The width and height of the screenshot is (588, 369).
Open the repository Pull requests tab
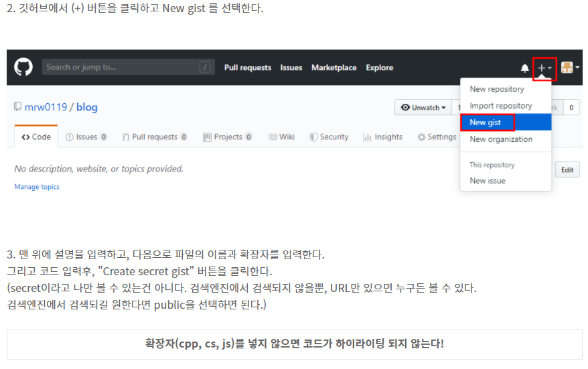[x=155, y=137]
